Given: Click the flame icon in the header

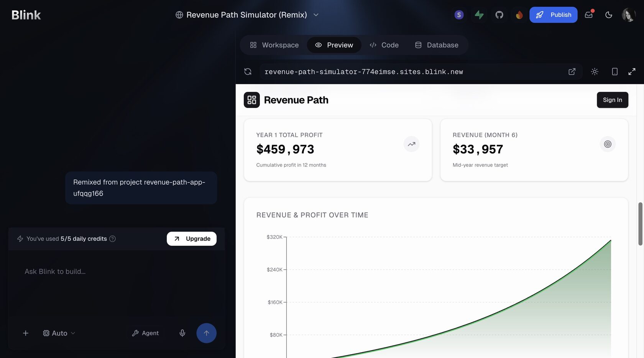Looking at the screenshot, I should point(519,15).
